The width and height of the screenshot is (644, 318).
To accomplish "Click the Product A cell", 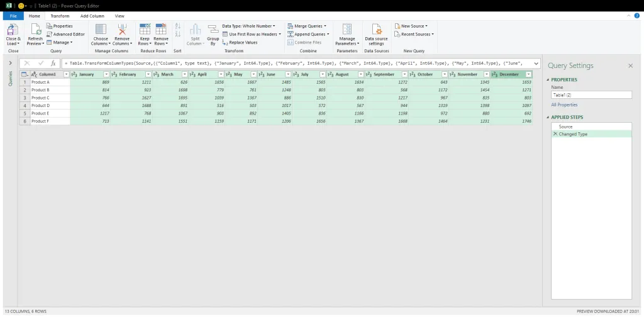I will pos(50,82).
